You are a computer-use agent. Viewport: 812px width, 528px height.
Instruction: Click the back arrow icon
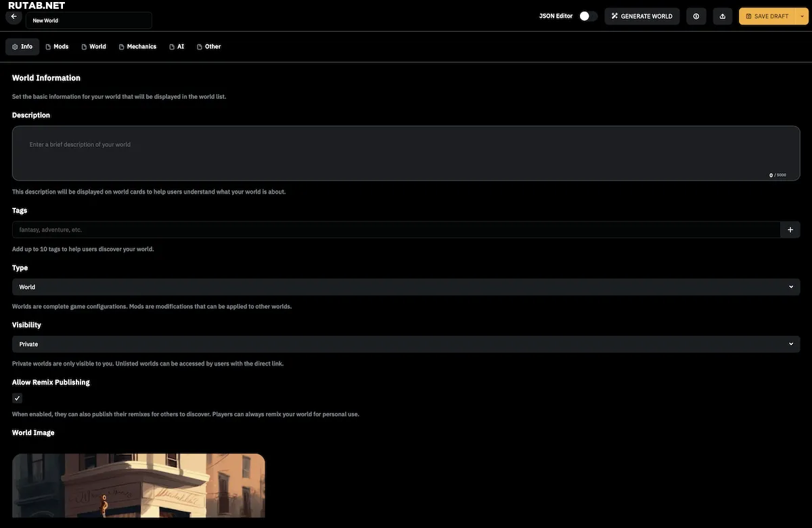pos(14,16)
